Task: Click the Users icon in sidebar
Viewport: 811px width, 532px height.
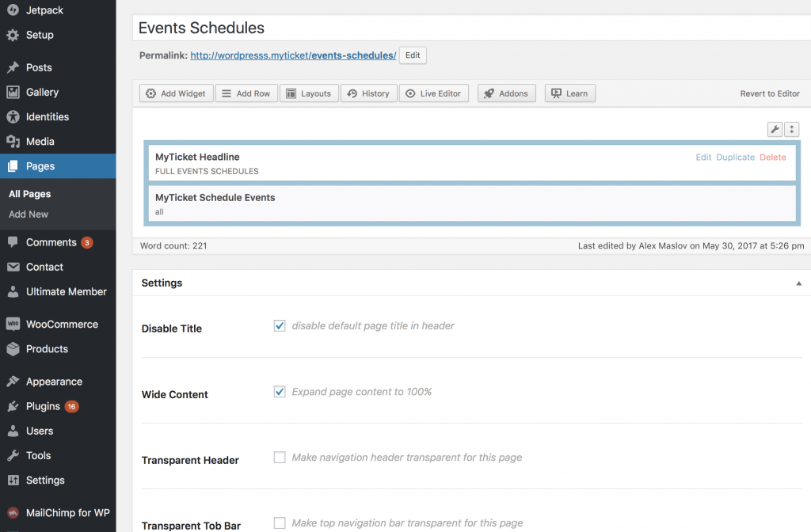Action: click(13, 431)
